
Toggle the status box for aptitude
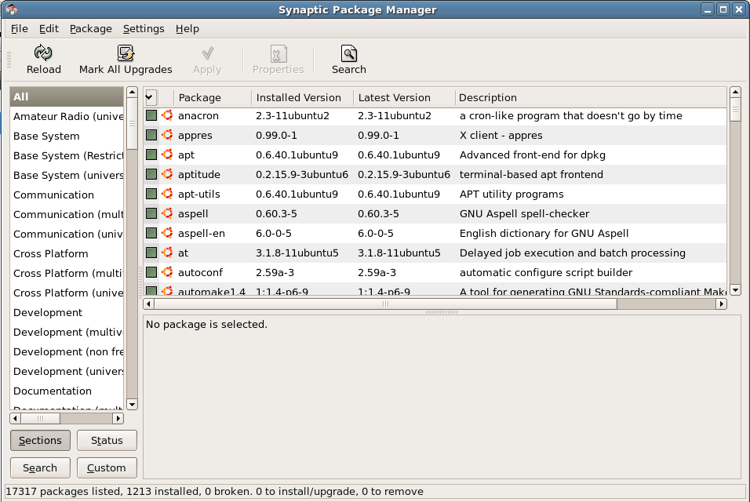pos(151,174)
